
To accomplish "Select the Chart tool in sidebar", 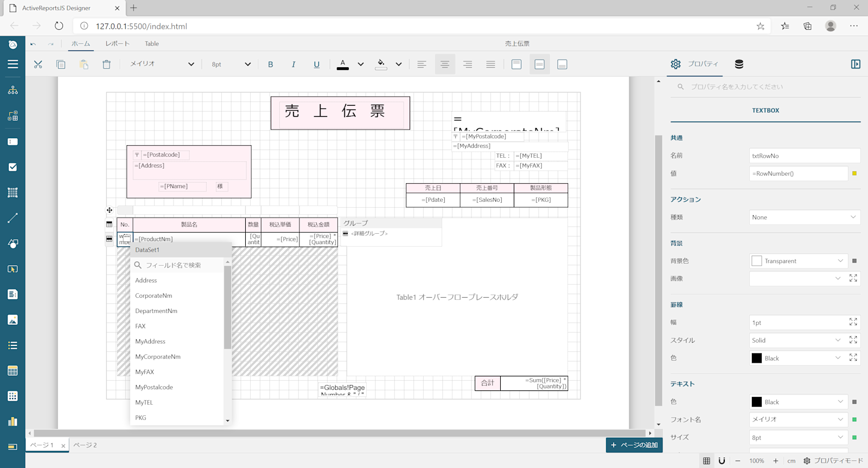I will click(13, 421).
